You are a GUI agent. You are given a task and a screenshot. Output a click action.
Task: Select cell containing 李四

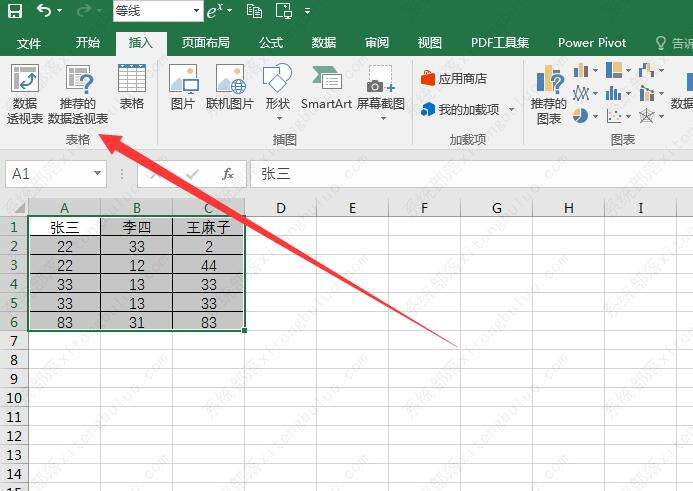point(137,227)
